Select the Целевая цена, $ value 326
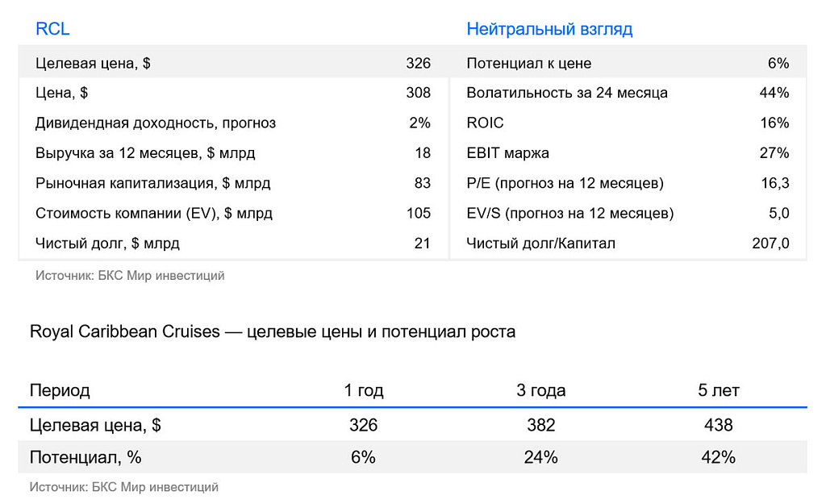This screenshot has width=826, height=504. tap(419, 63)
